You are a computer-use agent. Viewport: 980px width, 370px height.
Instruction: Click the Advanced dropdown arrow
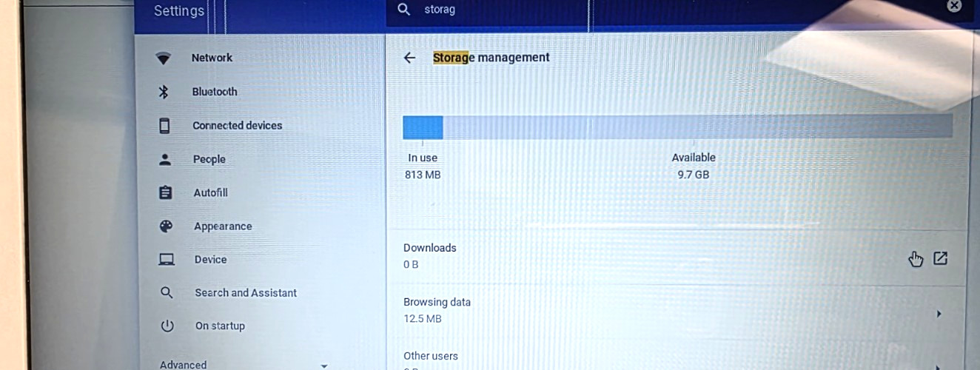tap(323, 366)
